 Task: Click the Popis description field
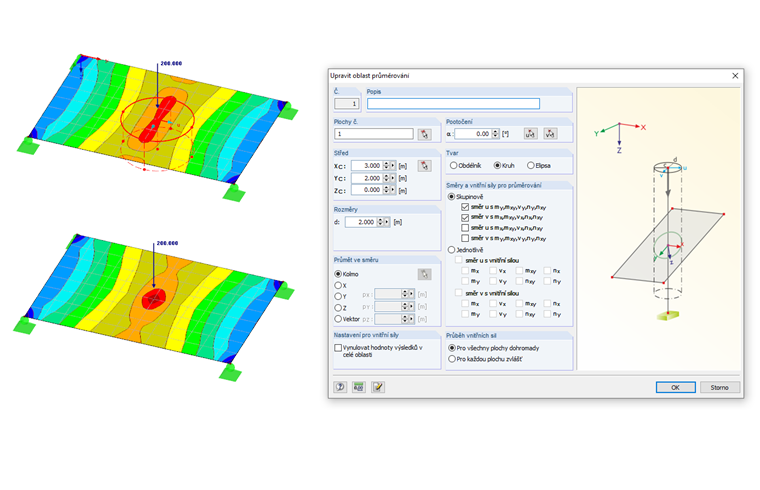tap(453, 103)
